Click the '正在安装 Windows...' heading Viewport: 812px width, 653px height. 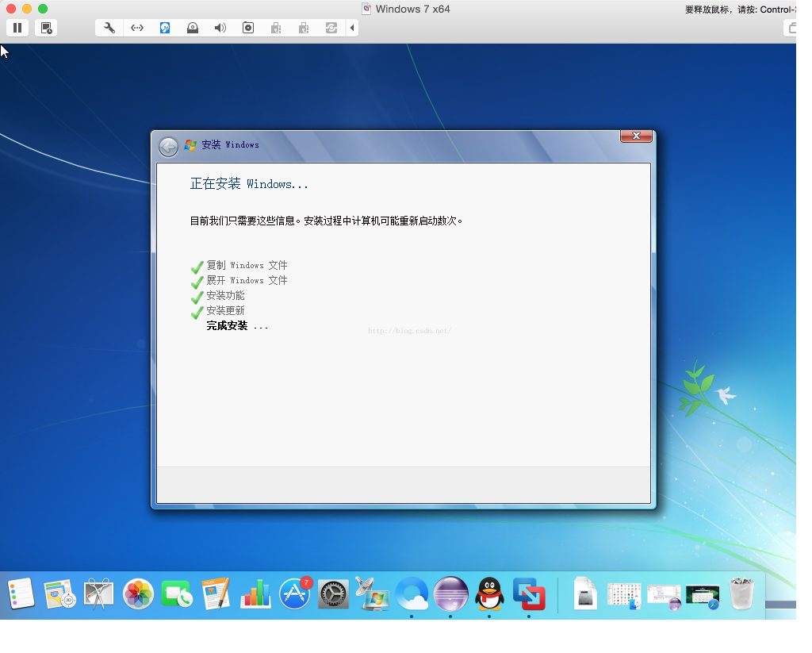point(249,184)
